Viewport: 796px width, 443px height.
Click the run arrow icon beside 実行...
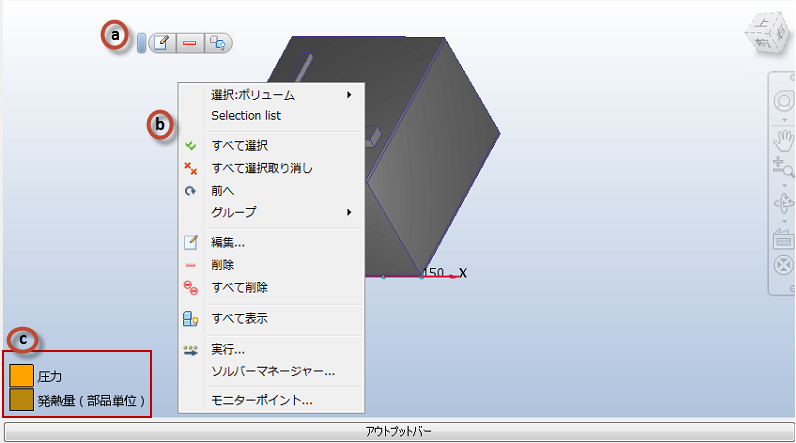click(190, 350)
